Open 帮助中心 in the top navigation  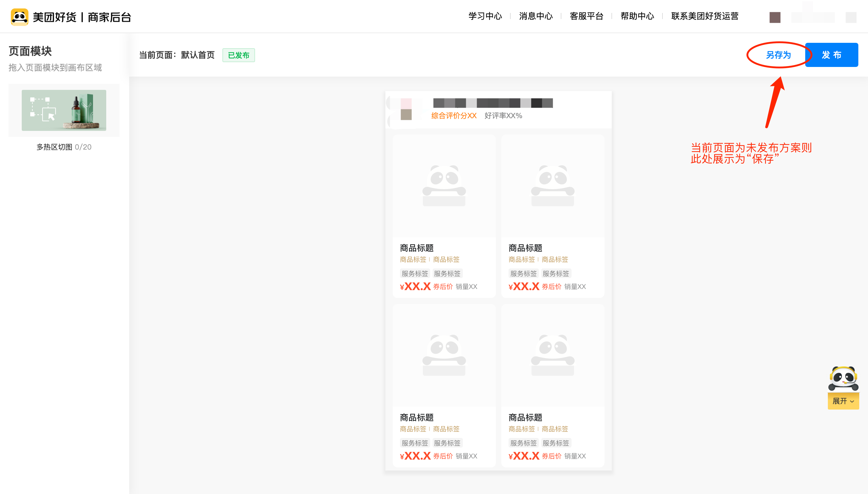pyautogui.click(x=637, y=16)
